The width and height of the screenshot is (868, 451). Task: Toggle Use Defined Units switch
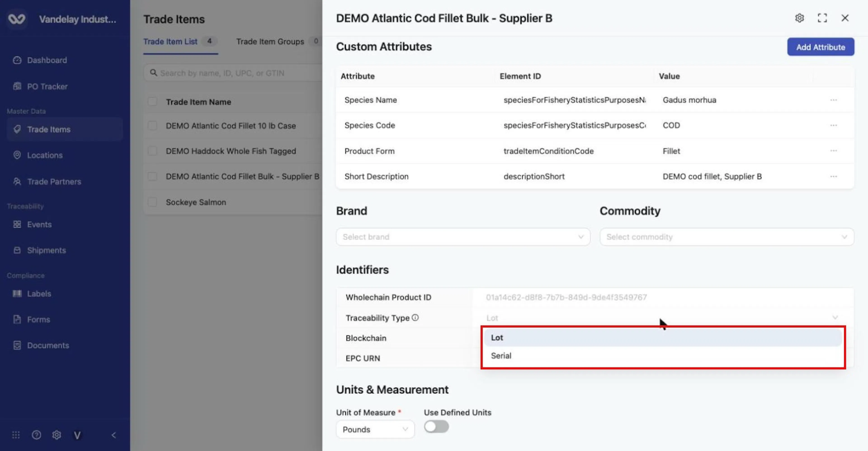coord(436,426)
